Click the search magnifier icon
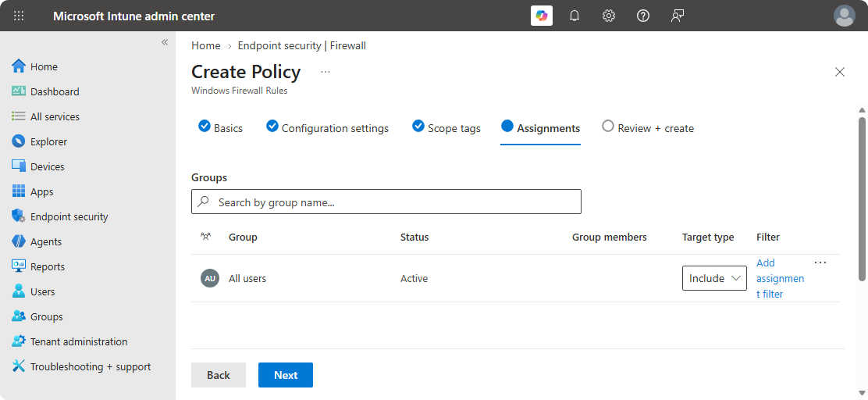This screenshot has height=400, width=868. (204, 202)
